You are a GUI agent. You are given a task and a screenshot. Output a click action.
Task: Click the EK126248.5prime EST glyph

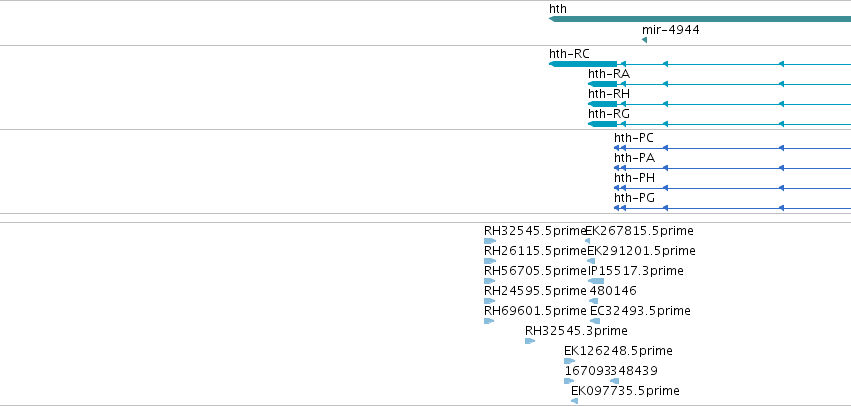pyautogui.click(x=569, y=361)
